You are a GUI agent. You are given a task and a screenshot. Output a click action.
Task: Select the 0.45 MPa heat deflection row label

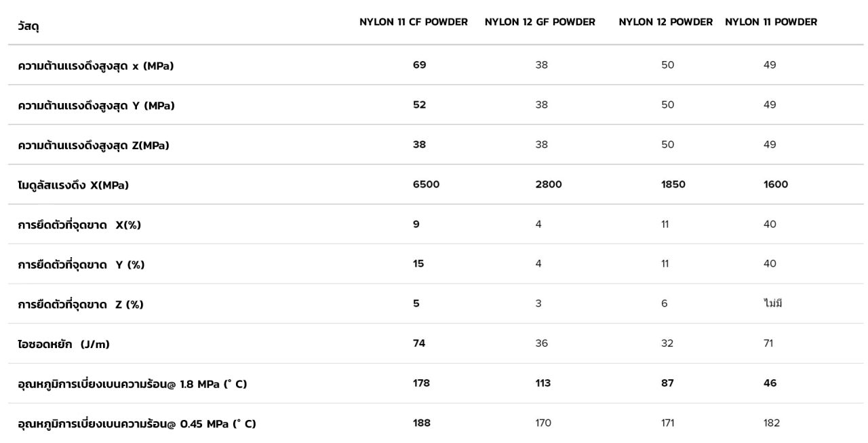[137, 424]
